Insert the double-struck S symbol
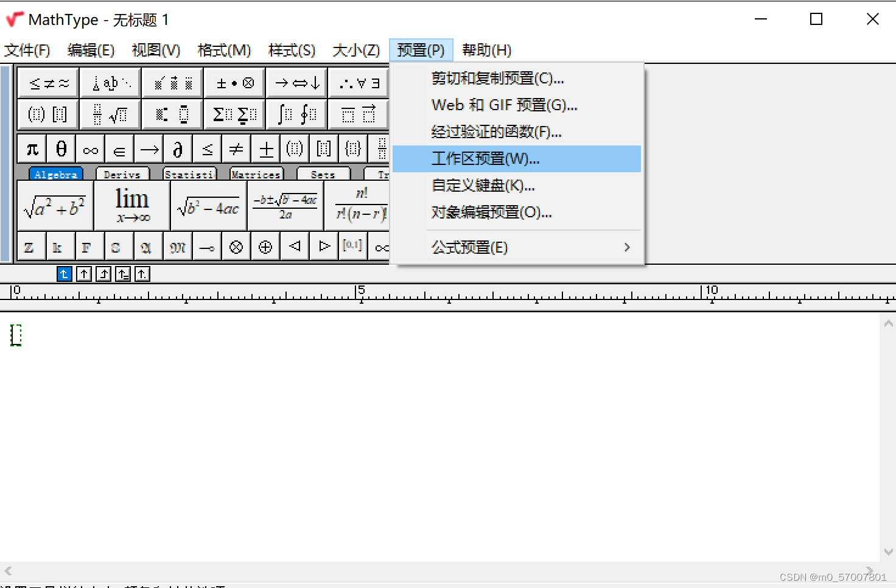 pos(119,247)
